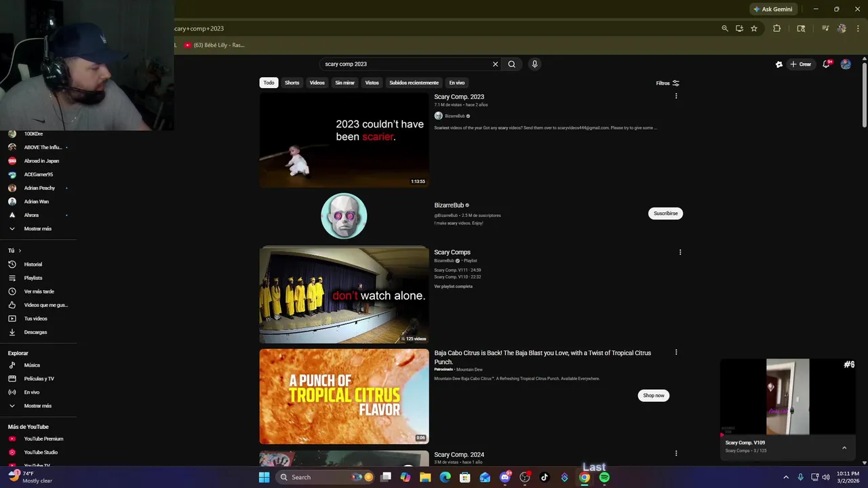Click the Ask Gemini button
The image size is (868, 488).
point(772,9)
